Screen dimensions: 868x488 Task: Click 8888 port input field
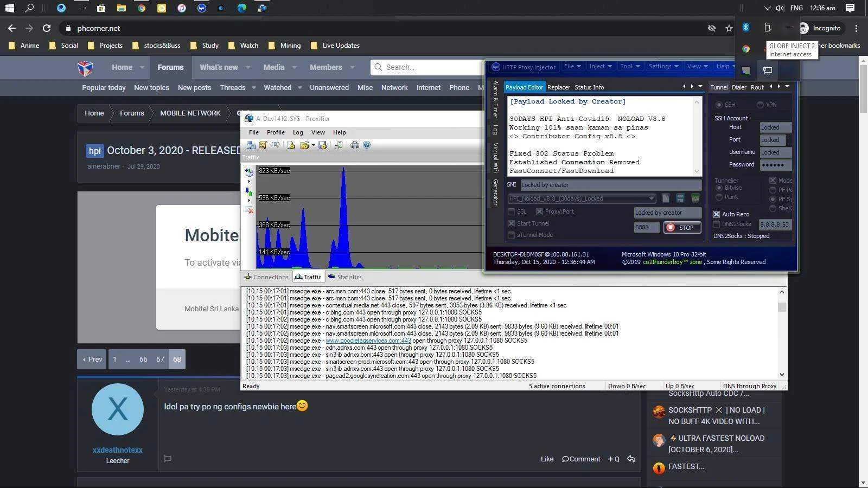(x=647, y=228)
